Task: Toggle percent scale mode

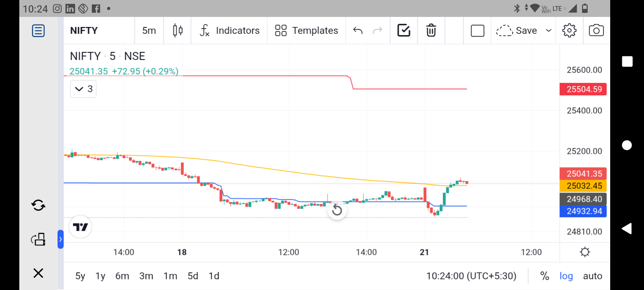Action: tap(545, 276)
